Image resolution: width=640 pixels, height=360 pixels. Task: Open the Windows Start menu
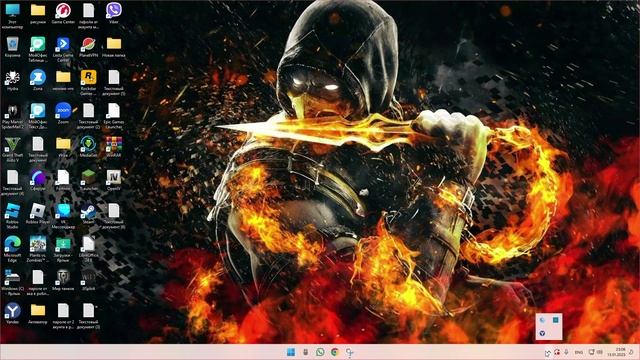click(291, 352)
